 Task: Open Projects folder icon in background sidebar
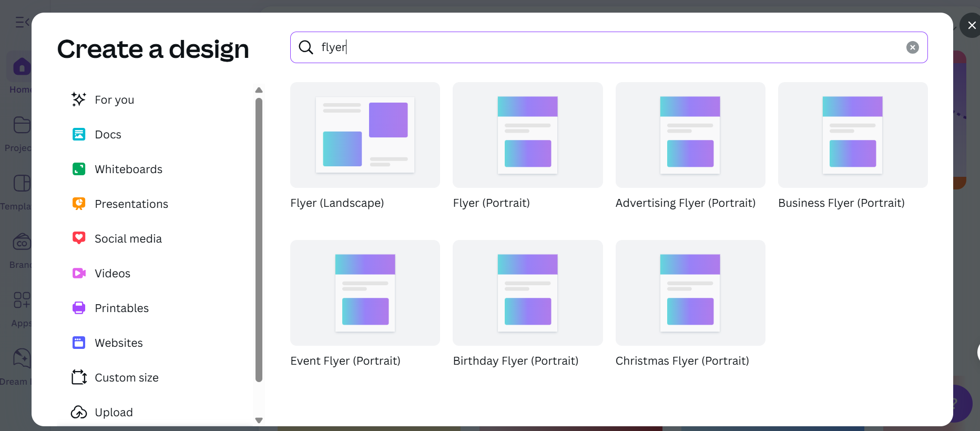22,125
